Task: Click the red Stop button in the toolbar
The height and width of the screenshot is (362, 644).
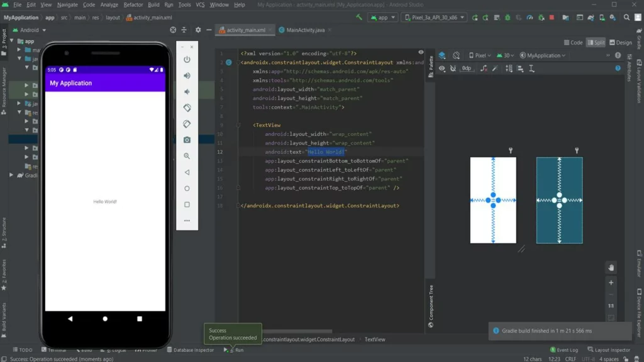Action: (x=552, y=18)
